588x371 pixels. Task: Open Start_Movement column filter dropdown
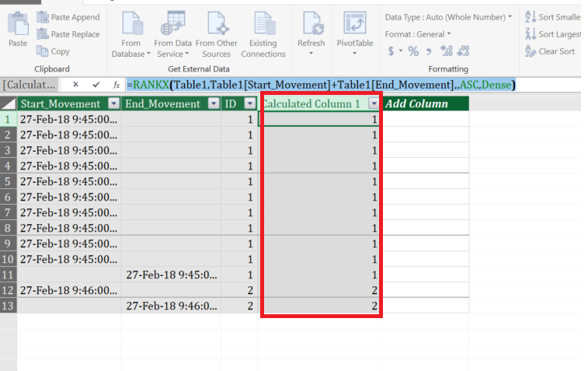pyautogui.click(x=113, y=103)
